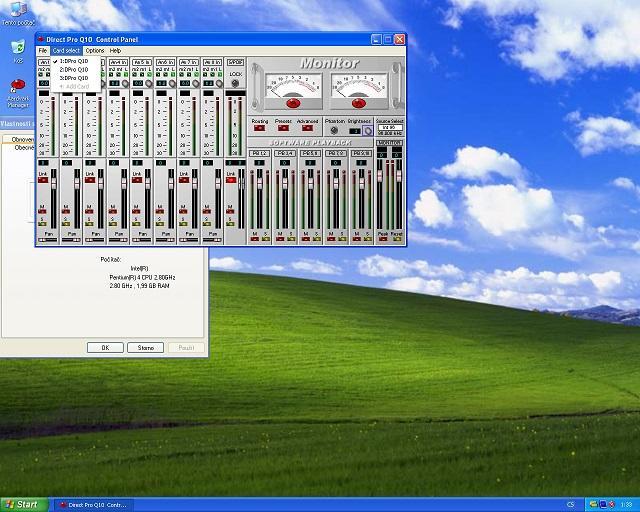Click the gain knob on An 8 In

click(x=219, y=84)
